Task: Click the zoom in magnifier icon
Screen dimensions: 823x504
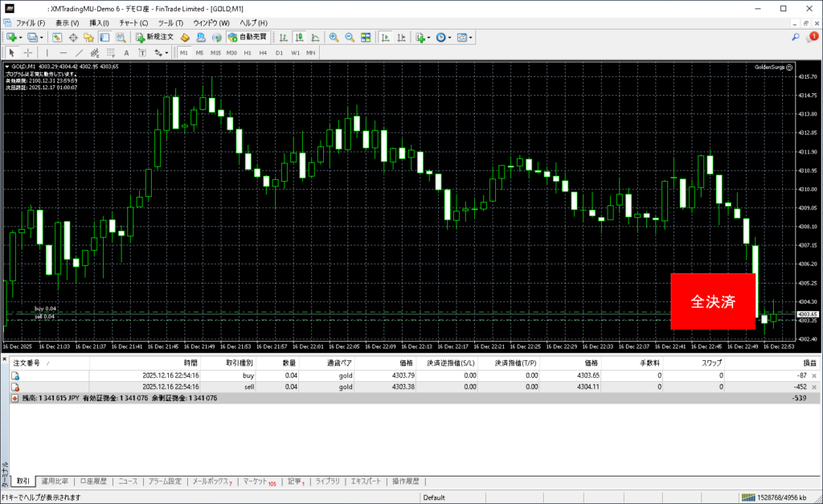Action: (x=334, y=38)
